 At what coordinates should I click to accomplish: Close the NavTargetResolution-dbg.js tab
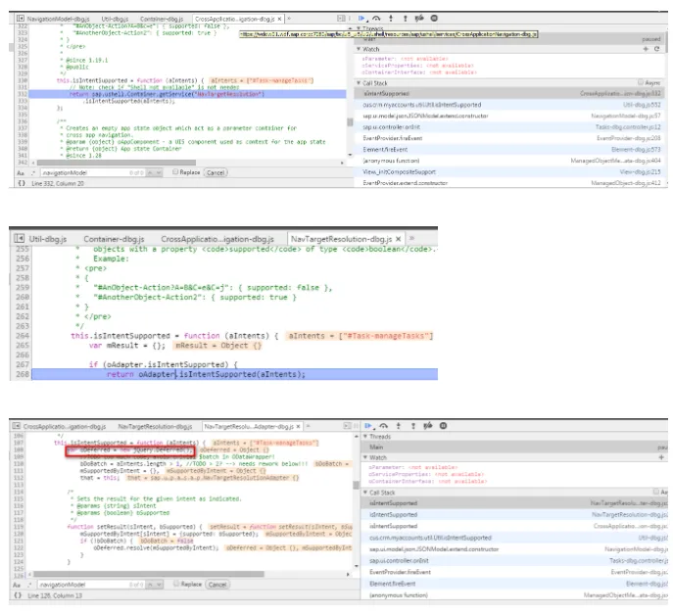click(x=399, y=239)
